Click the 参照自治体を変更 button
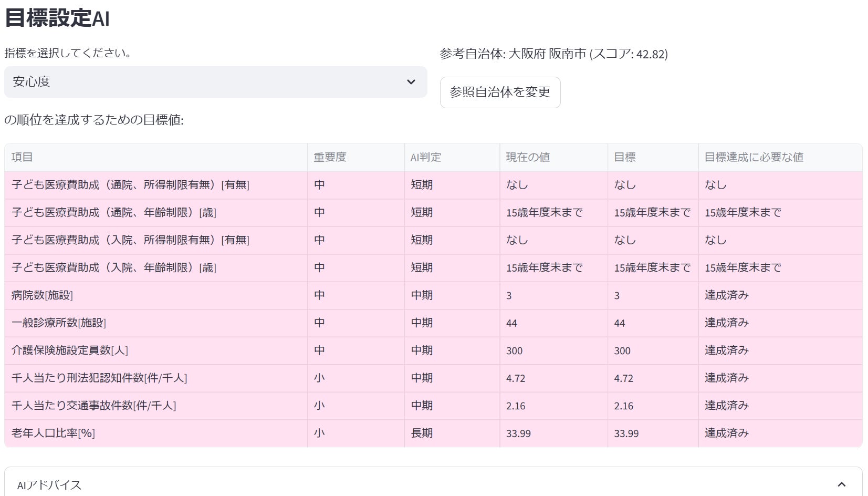 click(x=500, y=92)
